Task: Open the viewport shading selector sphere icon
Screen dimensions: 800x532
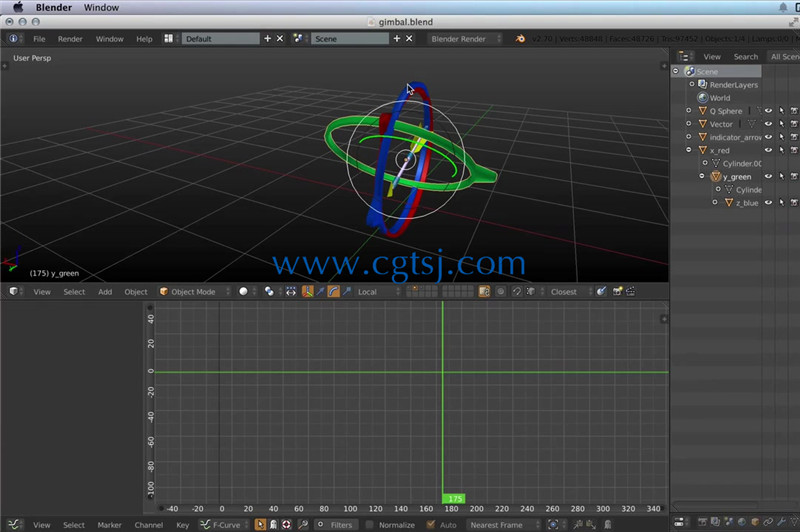Action: coord(243,291)
